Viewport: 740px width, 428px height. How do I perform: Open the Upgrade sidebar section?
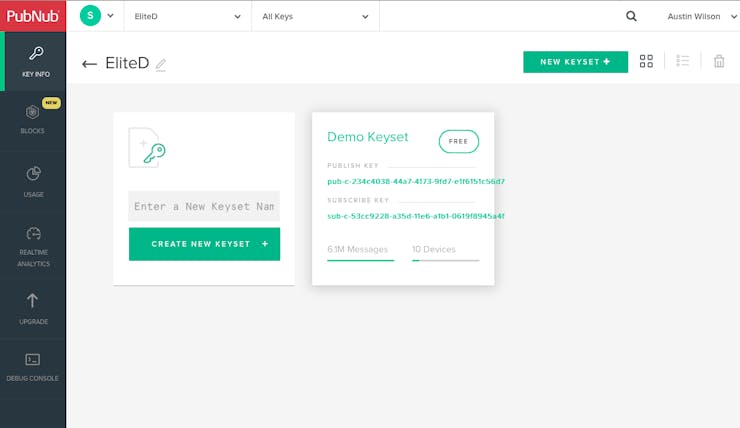(x=33, y=309)
